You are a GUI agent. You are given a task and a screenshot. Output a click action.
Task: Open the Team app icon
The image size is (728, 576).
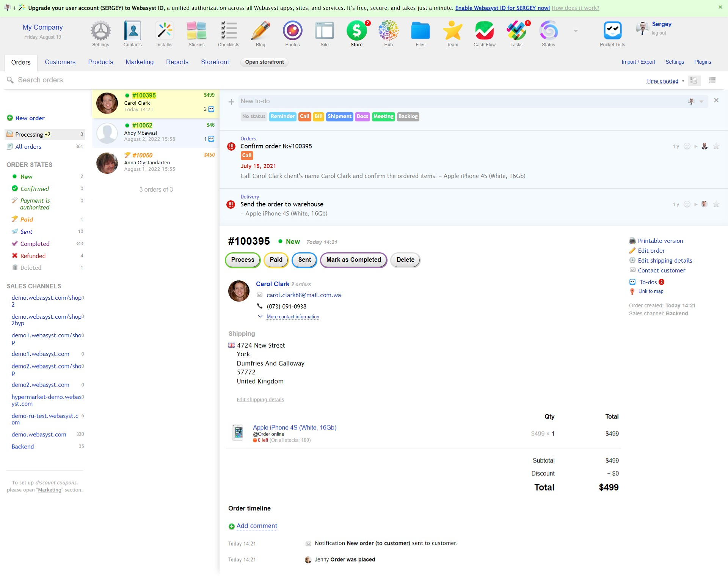pyautogui.click(x=452, y=31)
